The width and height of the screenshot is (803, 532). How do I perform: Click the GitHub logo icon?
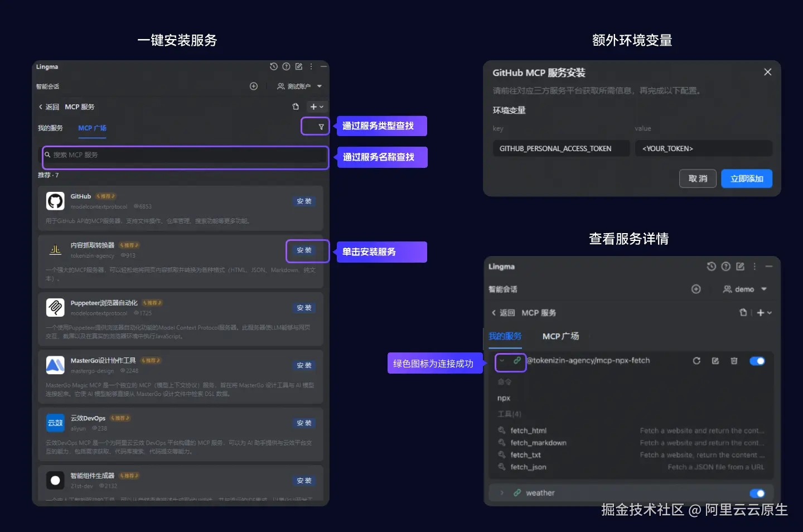click(x=55, y=201)
